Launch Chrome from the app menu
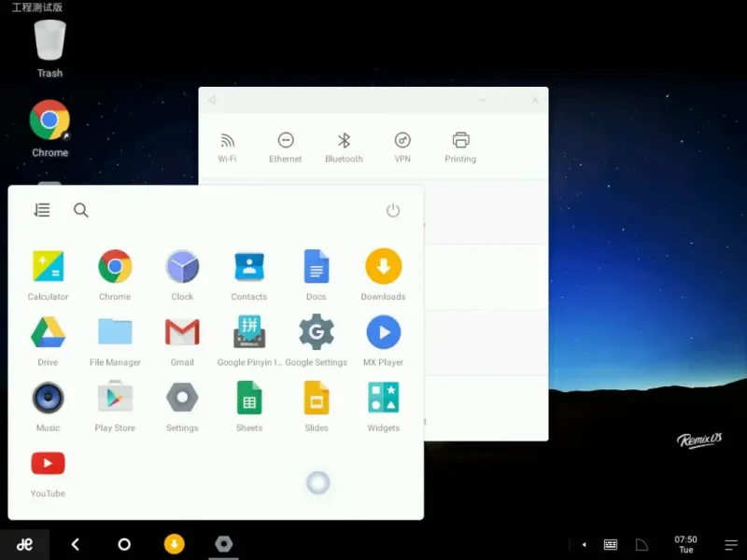 (115, 274)
